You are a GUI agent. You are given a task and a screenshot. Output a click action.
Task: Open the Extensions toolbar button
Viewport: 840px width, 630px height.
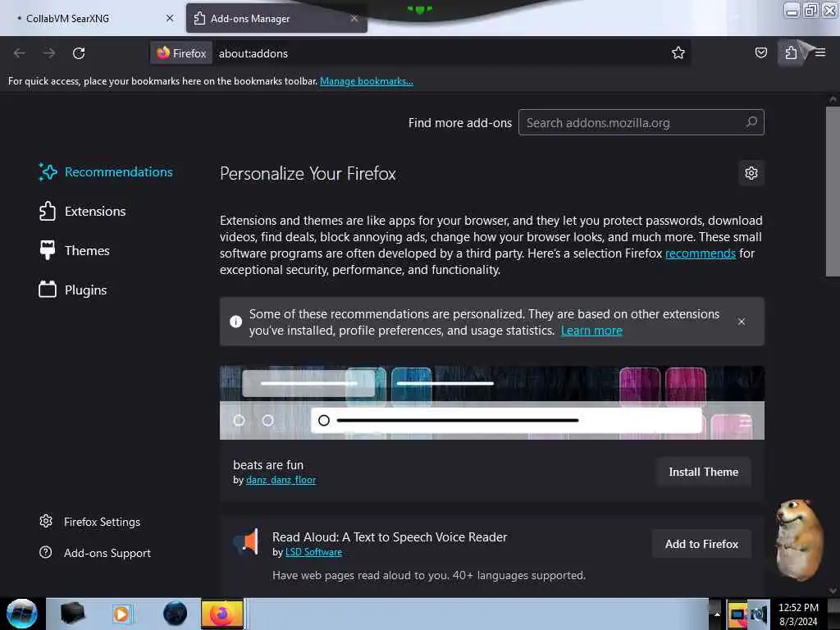[x=791, y=52]
